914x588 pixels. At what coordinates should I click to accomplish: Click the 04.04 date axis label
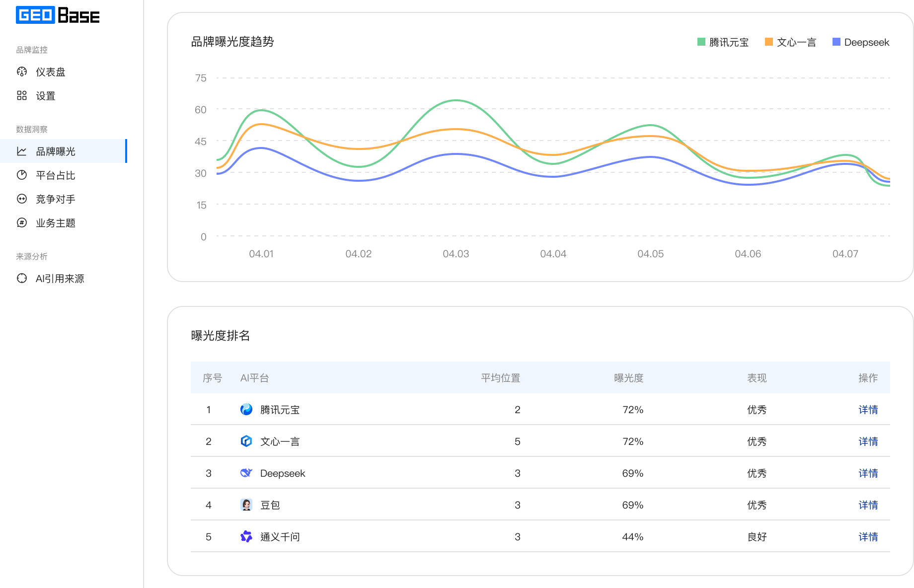click(x=553, y=254)
